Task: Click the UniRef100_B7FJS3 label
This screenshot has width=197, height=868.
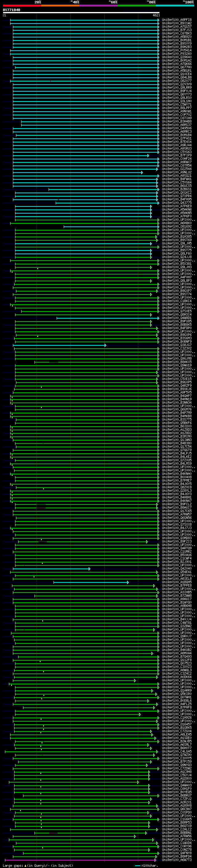Action: [x=177, y=30]
